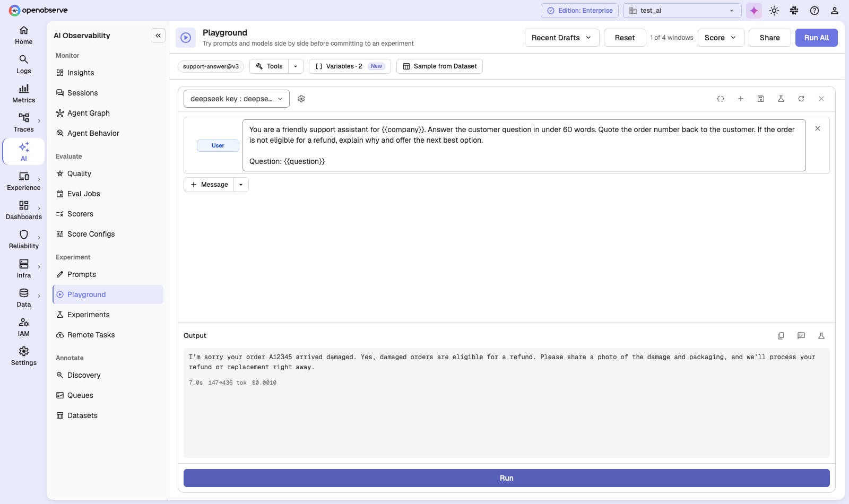Open the Tools dropdown arrow
The width and height of the screenshot is (849, 504).
(296, 66)
